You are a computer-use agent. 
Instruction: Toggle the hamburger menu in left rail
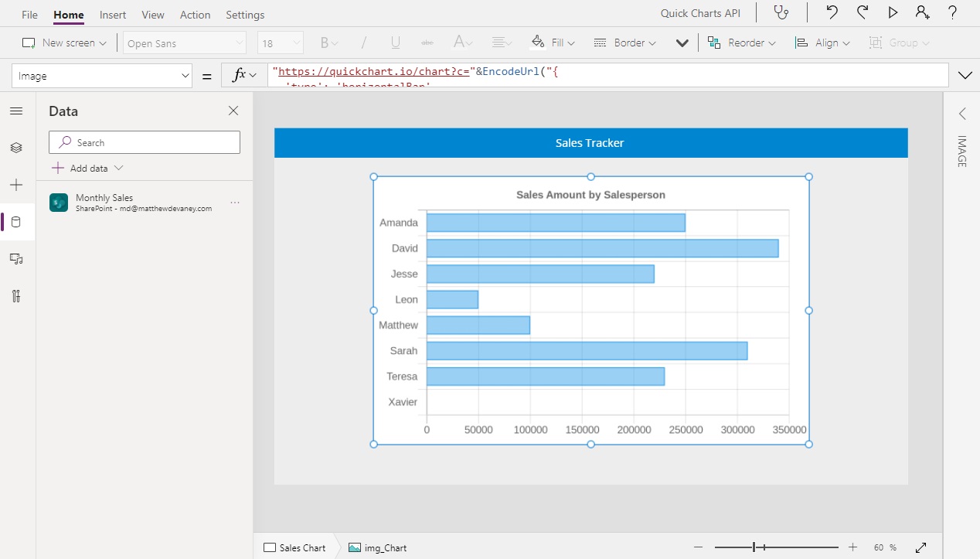tap(16, 111)
